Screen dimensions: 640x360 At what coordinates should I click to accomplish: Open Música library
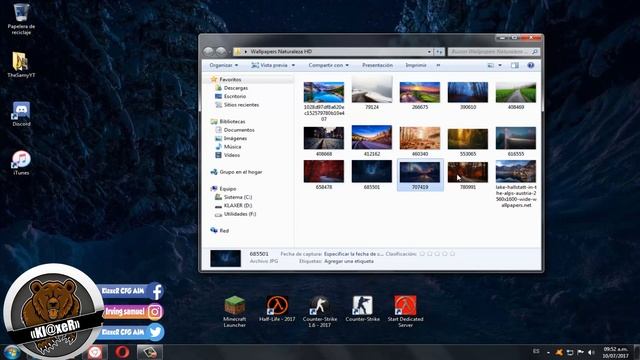click(232, 147)
